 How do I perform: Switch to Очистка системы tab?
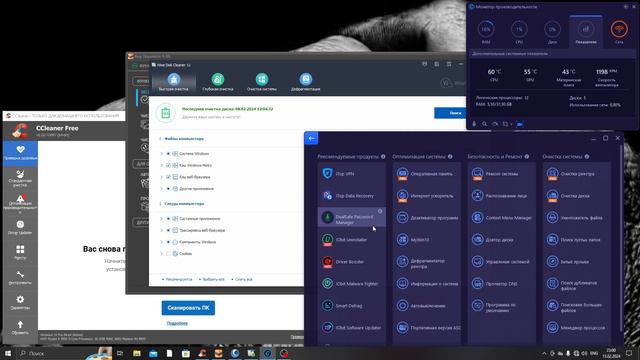pyautogui.click(x=262, y=82)
